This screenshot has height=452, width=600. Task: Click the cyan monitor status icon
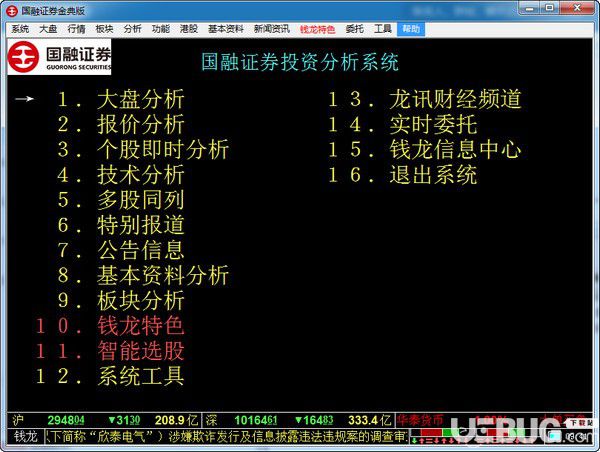point(553,436)
